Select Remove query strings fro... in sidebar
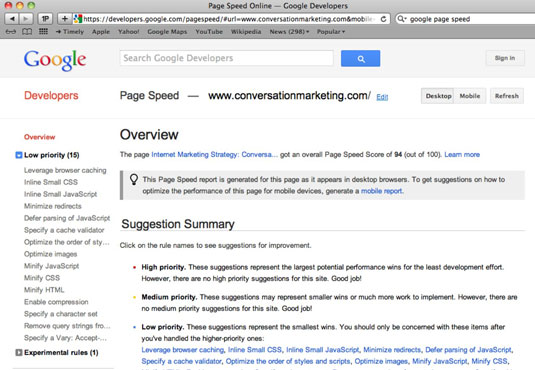Viewport: 535px width, 370px height. tap(67, 326)
